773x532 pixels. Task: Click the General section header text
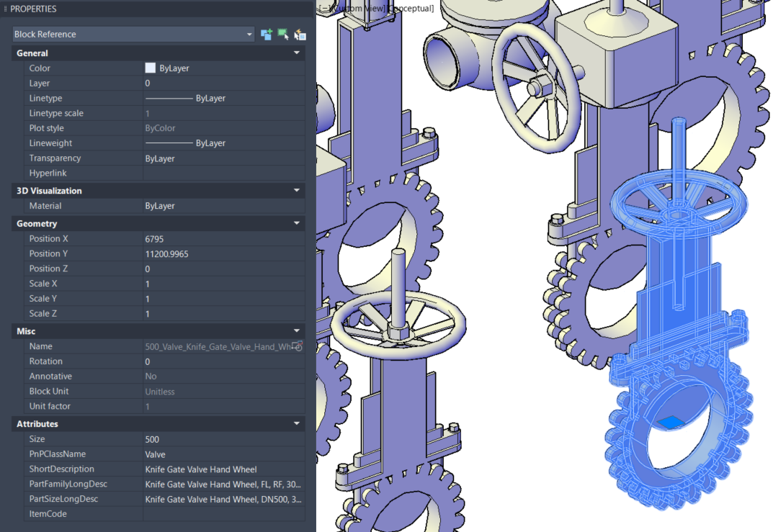click(x=32, y=53)
